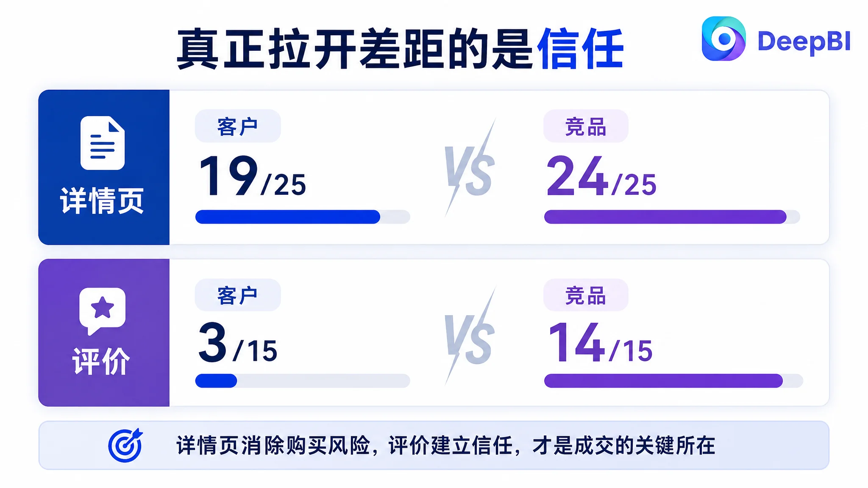Select the 竞品 label in 详情页 row
The height and width of the screenshot is (488, 868).
[586, 126]
